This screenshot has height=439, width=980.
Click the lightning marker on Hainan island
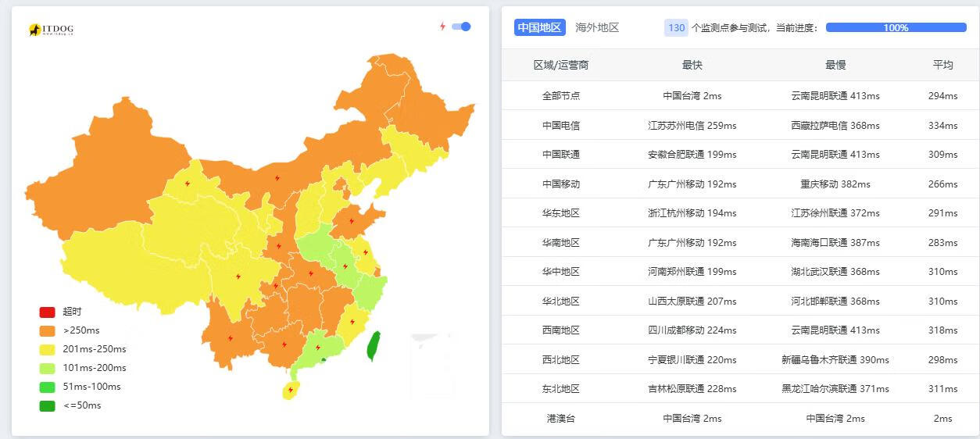point(291,389)
